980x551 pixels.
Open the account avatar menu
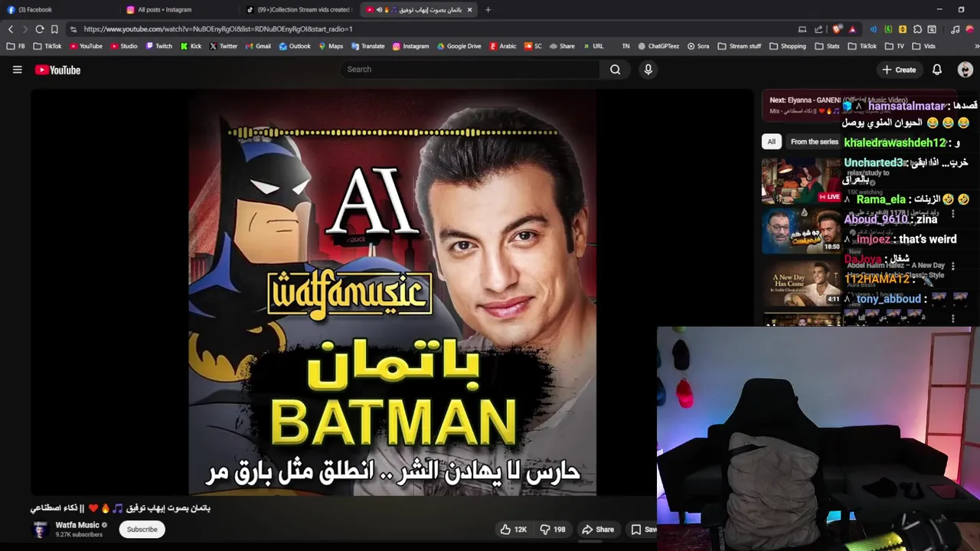(965, 70)
